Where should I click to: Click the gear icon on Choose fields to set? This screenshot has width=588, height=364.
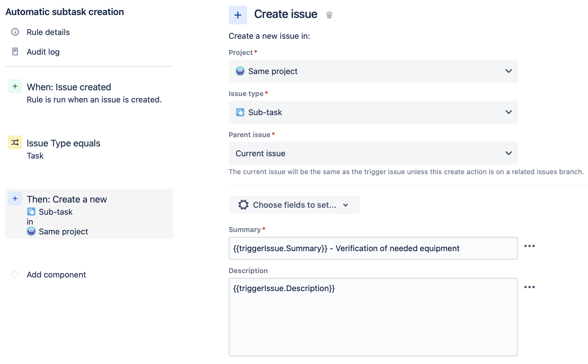click(243, 205)
